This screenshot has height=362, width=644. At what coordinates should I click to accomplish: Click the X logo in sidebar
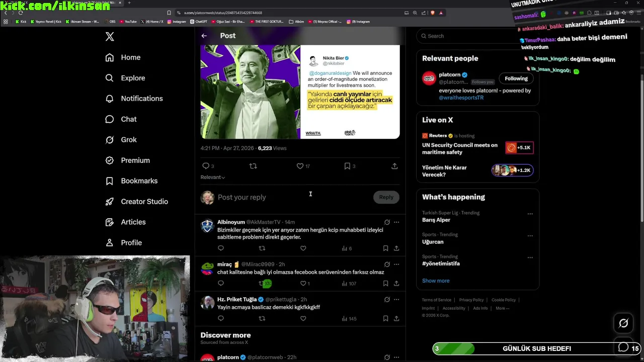pos(110,36)
